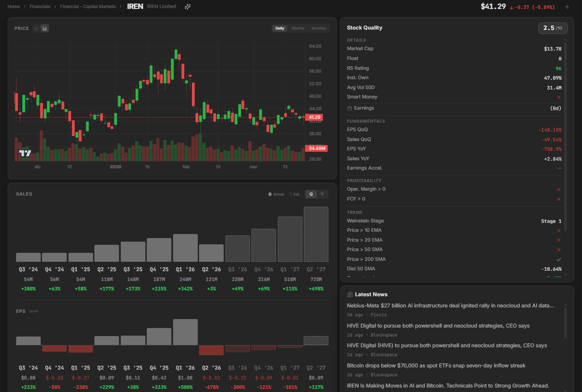582x392 pixels.
Task: Click the red X for Price > 20 EMA
Action: (x=559, y=240)
